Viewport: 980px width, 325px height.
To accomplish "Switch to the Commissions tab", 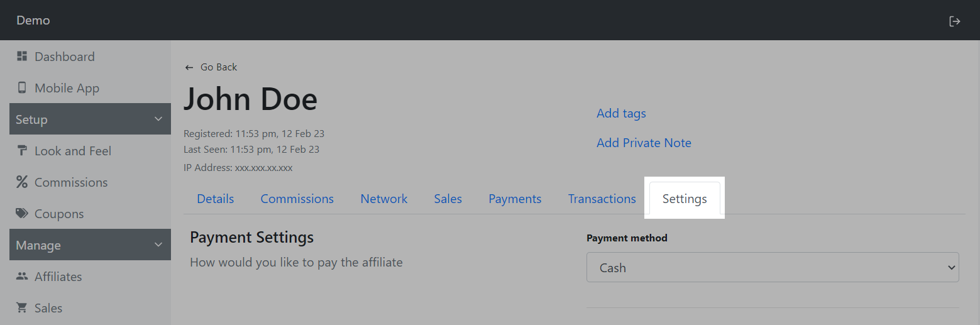I will (297, 199).
